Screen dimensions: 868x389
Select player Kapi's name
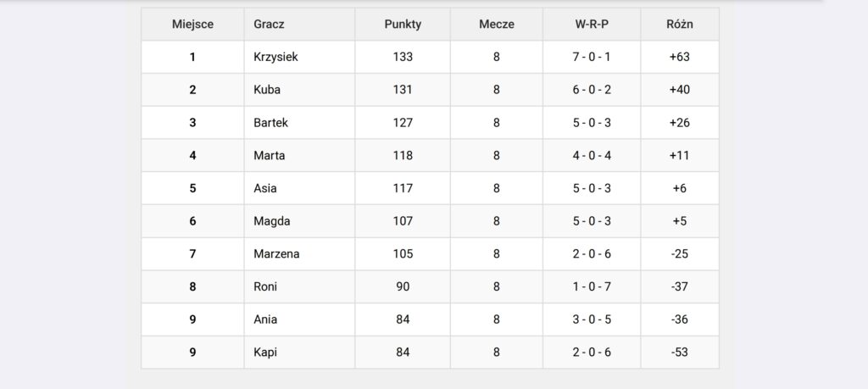click(x=265, y=353)
